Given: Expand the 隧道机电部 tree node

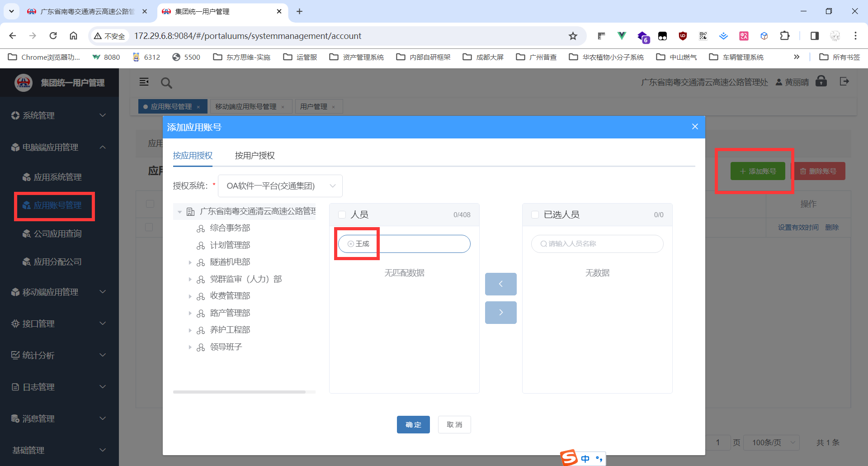Looking at the screenshot, I should pos(190,262).
